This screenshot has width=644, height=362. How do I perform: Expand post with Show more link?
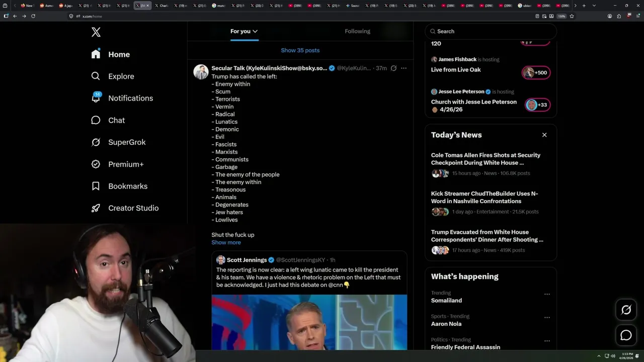[226, 242]
